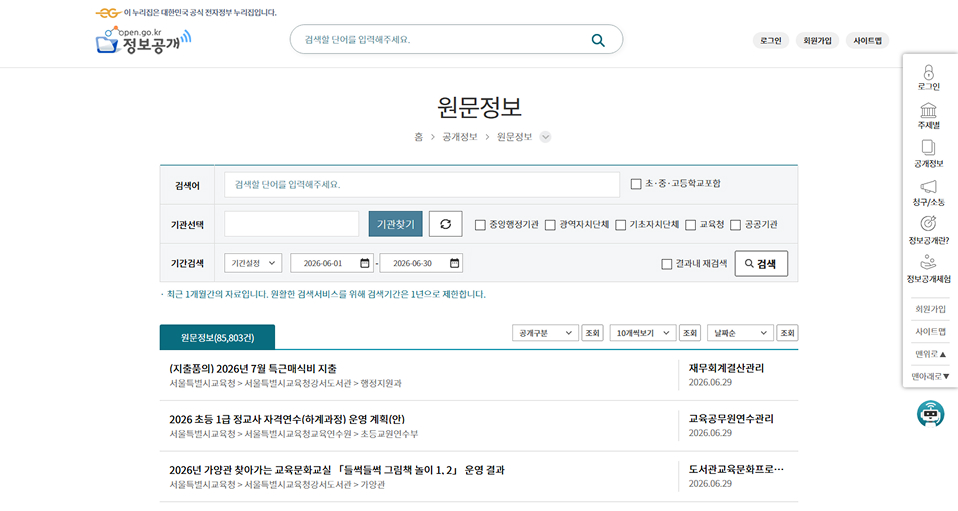The width and height of the screenshot is (958, 511).
Task: Click 조회 button next to 날짜순
Action: coord(788,333)
